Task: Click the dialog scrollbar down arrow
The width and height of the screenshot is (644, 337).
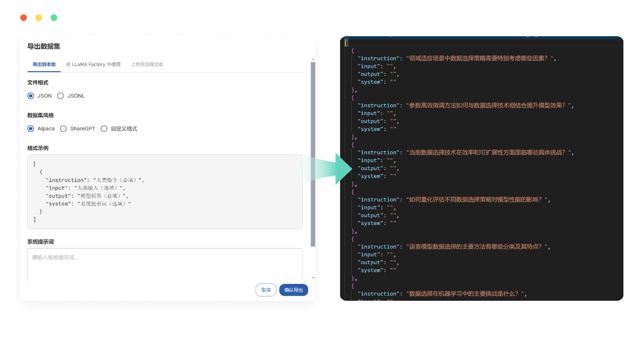Action: [313, 278]
